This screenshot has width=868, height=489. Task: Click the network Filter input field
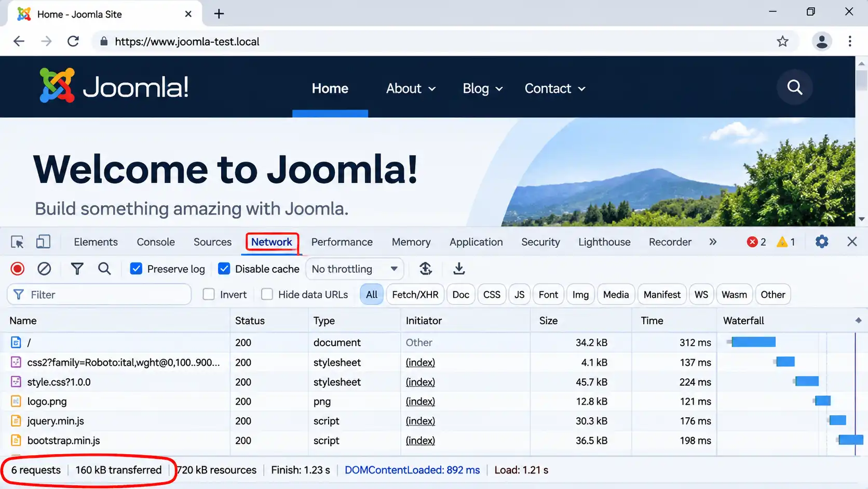99,295
